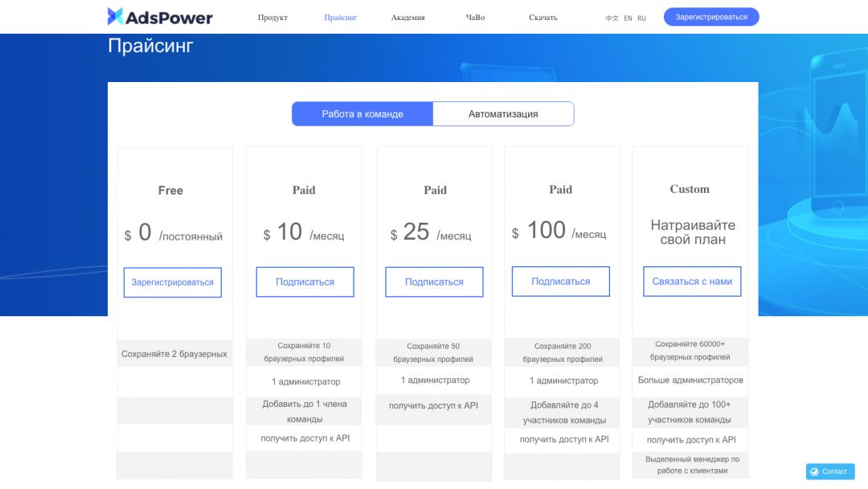
Task: Subscribe to the $25 monthly plan
Action: tap(433, 281)
